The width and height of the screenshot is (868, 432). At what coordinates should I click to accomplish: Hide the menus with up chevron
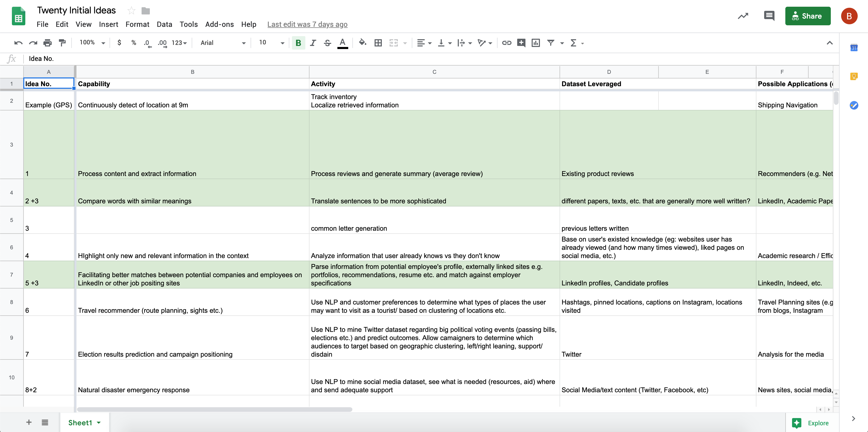[x=830, y=43]
